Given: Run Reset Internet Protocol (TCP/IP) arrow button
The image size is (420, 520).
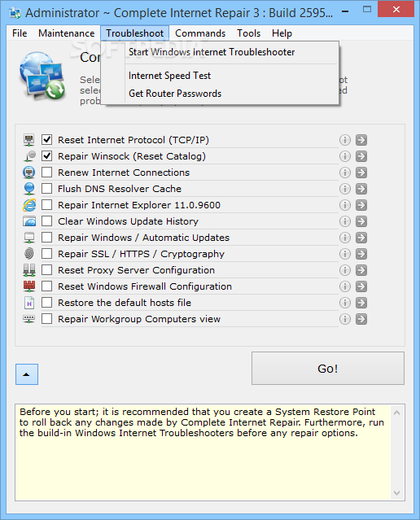Looking at the screenshot, I should (x=361, y=140).
